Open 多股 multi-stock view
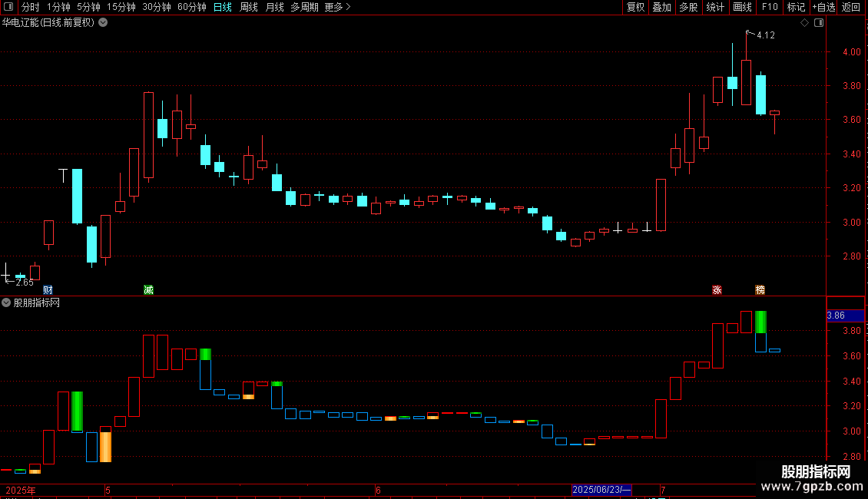The width and height of the screenshot is (868, 499). 688,7
